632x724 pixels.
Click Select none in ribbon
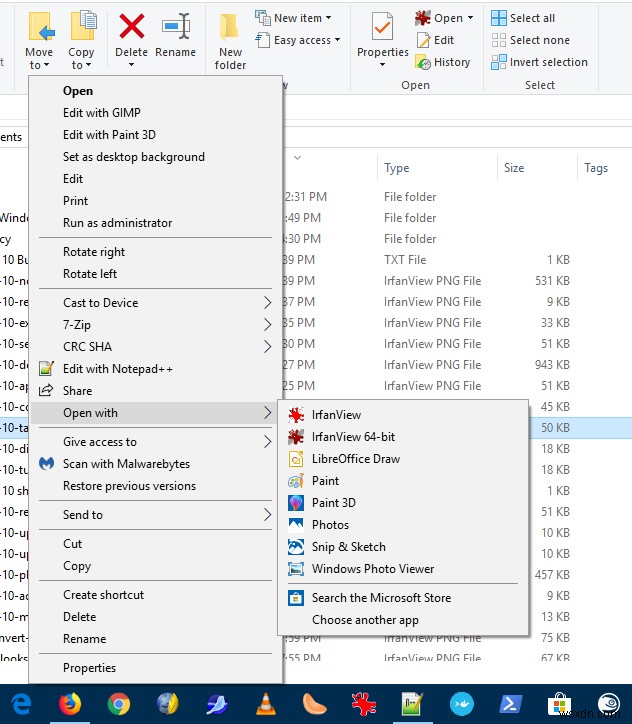pyautogui.click(x=530, y=40)
